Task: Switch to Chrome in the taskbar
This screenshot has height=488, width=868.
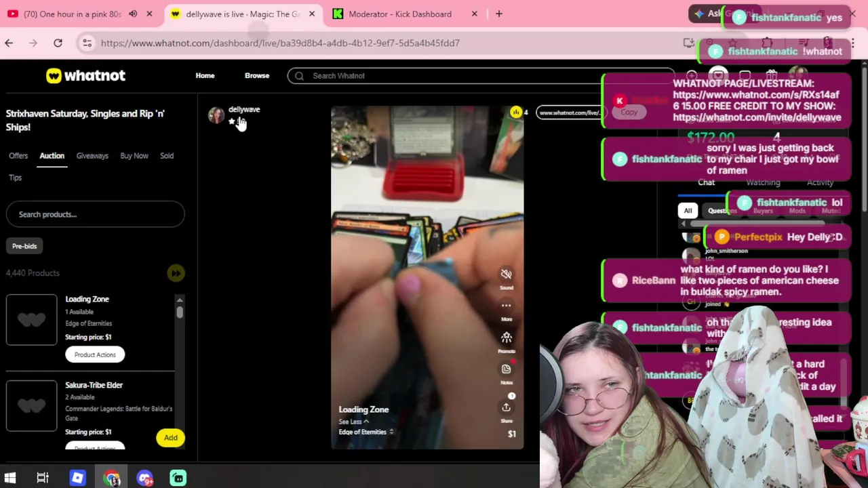Action: (x=112, y=478)
